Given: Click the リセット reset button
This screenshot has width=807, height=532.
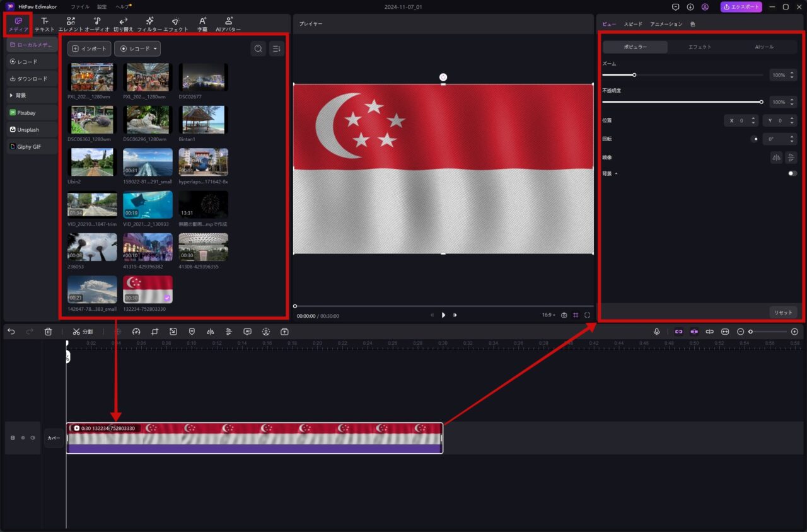Looking at the screenshot, I should [x=783, y=312].
